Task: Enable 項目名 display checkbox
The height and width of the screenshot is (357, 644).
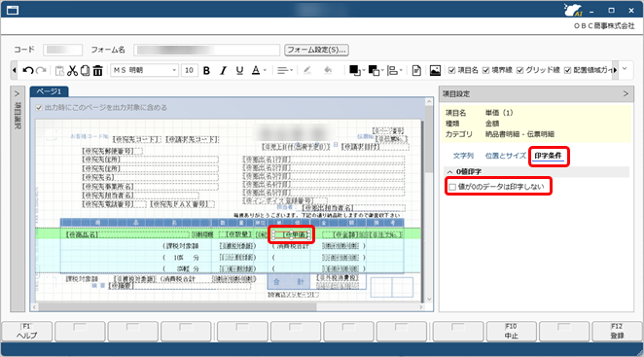Action: coord(451,70)
